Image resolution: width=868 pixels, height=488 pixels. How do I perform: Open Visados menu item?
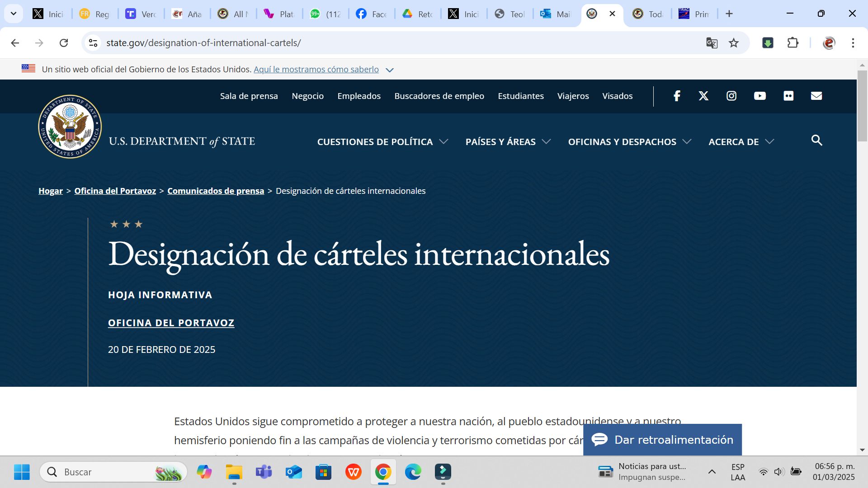[618, 96]
